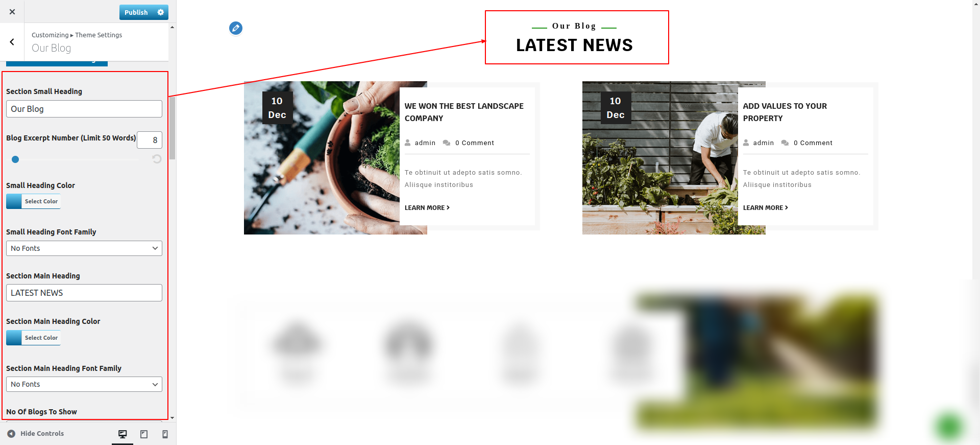
Task: Reset the blog excerpt slider value
Action: point(157,159)
